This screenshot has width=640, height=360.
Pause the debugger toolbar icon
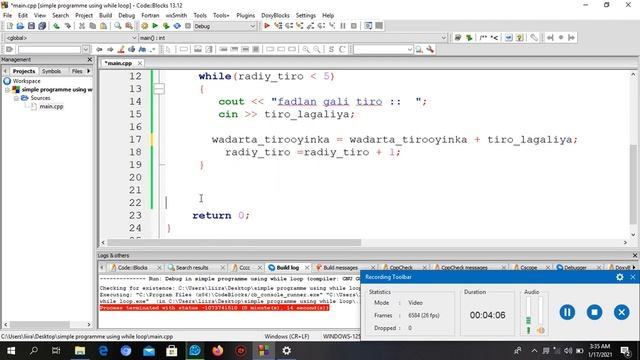click(x=343, y=26)
